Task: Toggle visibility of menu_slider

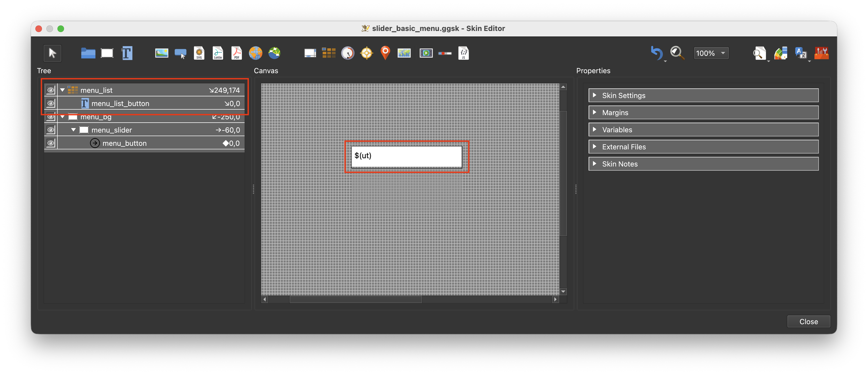Action: 51,130
